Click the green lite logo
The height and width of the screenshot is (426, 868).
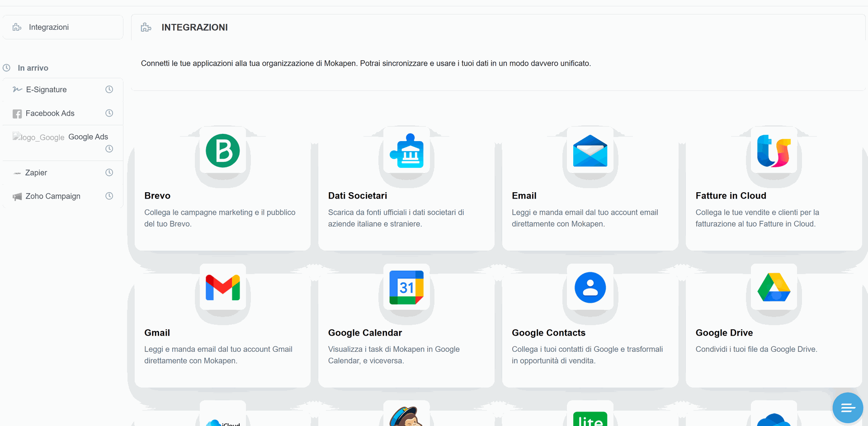(590, 419)
